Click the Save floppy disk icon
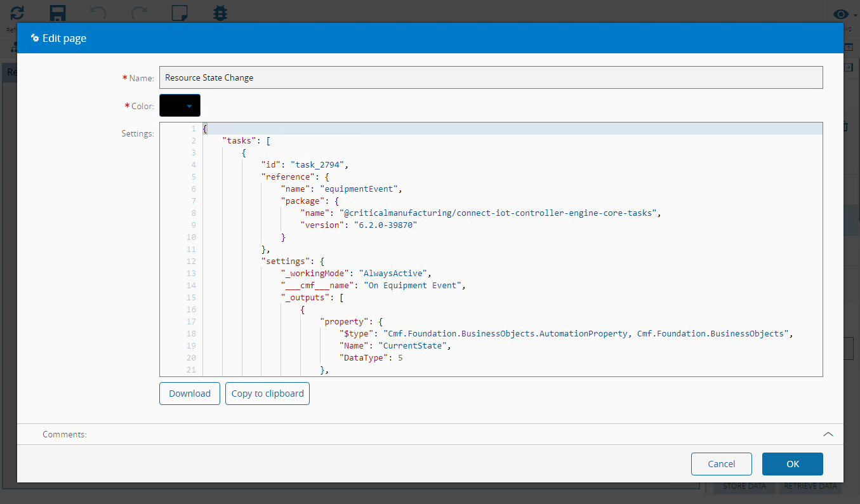860x504 pixels. [x=58, y=13]
